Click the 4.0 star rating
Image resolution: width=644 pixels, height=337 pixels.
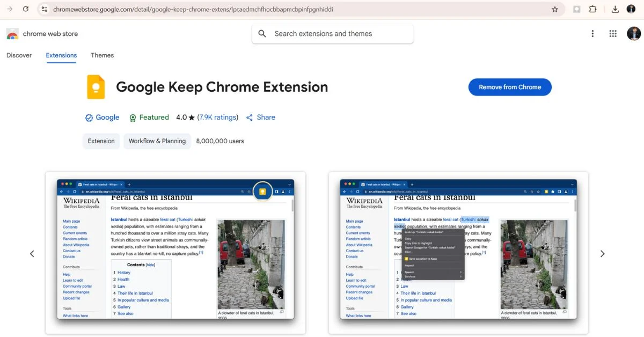[185, 118]
